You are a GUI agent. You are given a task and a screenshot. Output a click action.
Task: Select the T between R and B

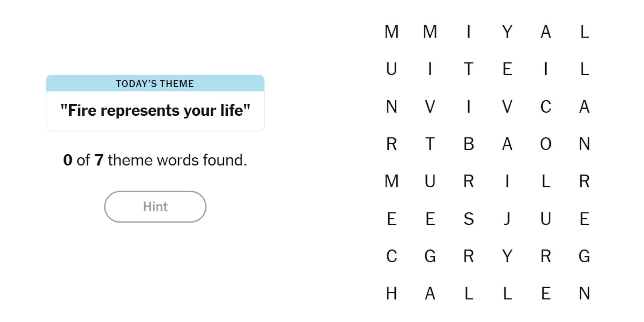tap(430, 144)
